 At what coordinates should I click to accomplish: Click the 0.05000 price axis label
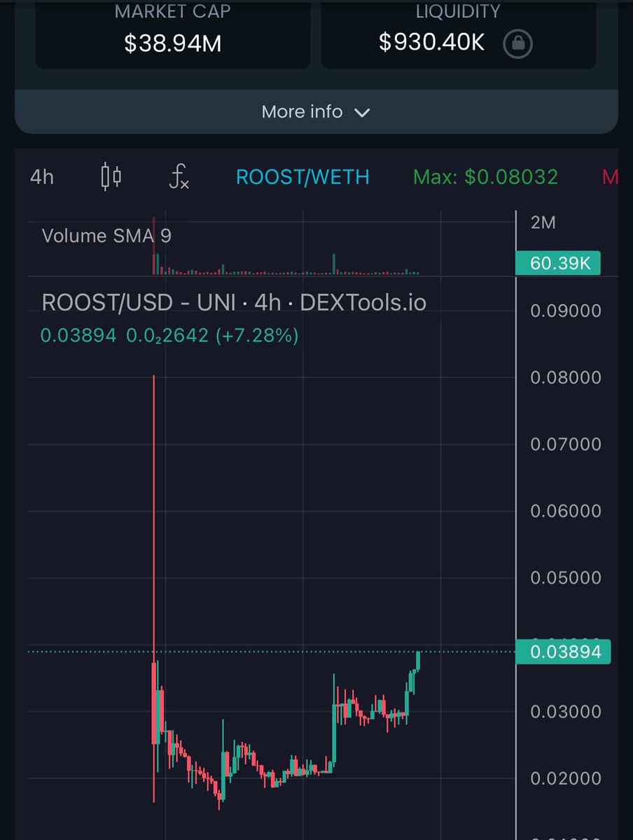(566, 577)
